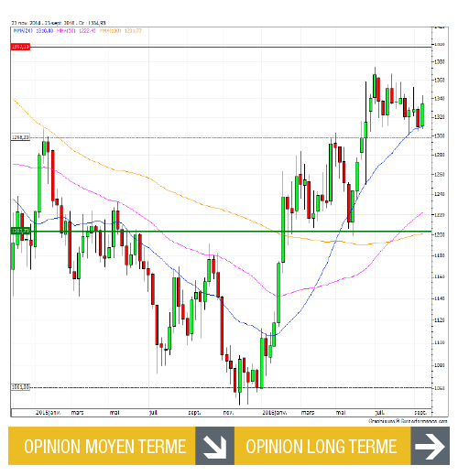The image size is (458, 476).
Task: Click the 1298,20 dotted level label
Action: [x=20, y=137]
